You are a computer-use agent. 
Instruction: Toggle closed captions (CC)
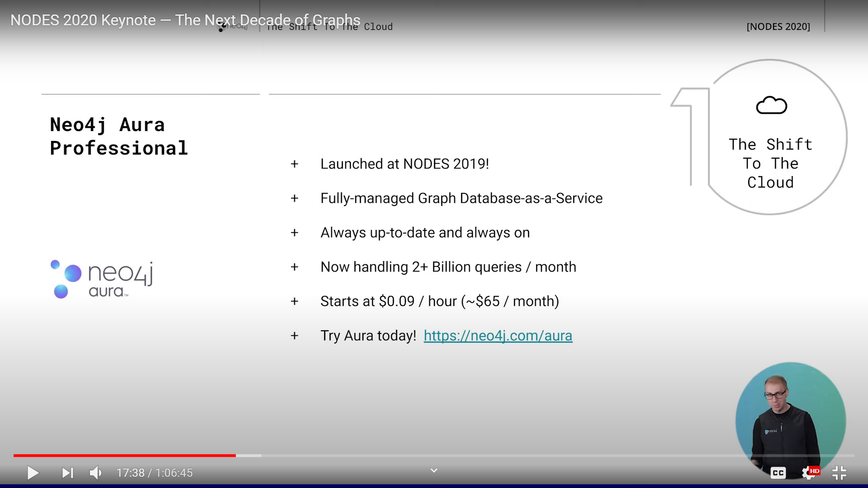[x=778, y=473]
